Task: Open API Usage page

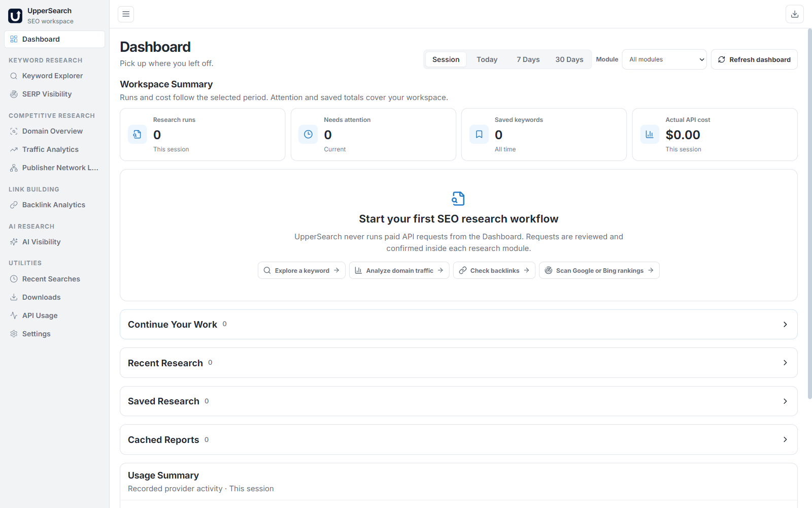Action: click(x=55, y=315)
